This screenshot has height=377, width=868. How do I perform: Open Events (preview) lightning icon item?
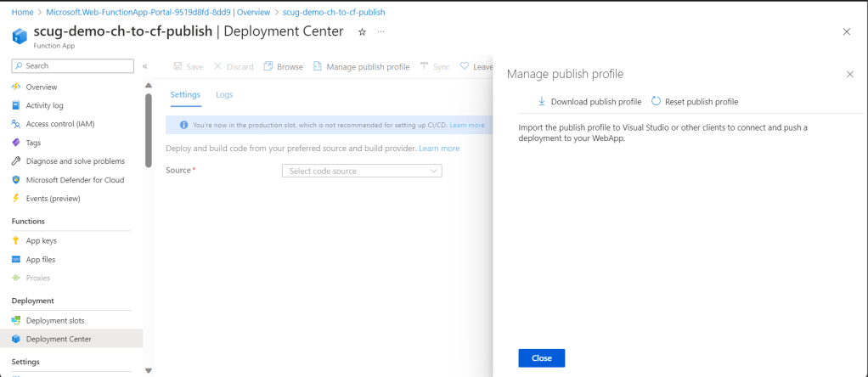tap(53, 199)
